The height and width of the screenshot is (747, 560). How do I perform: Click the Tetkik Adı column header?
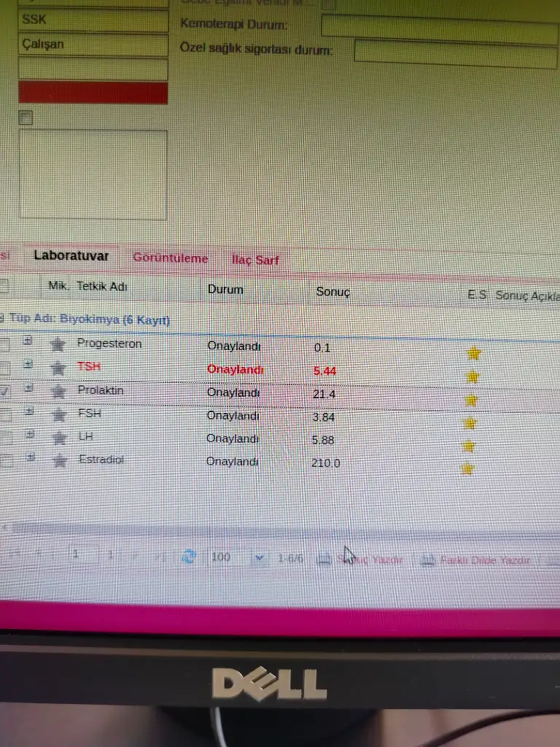tap(101, 287)
